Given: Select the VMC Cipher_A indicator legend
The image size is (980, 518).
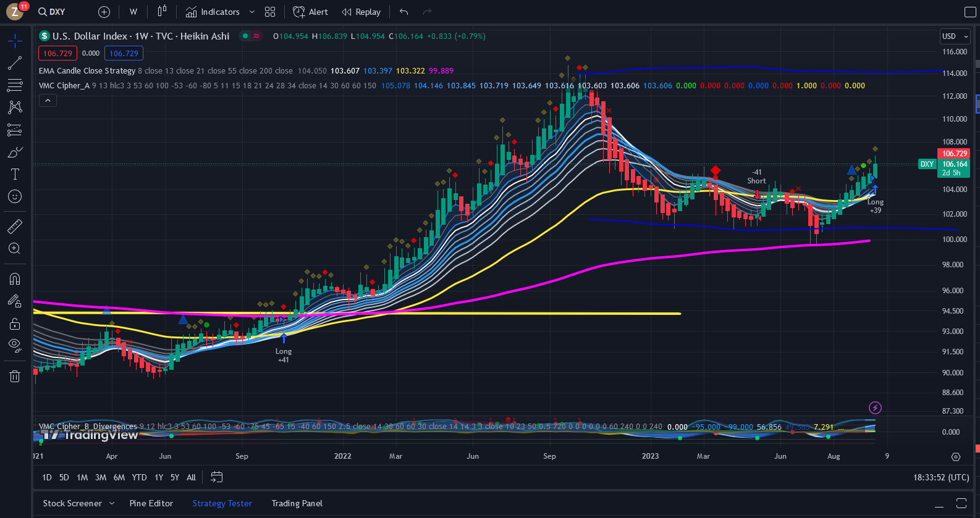Looking at the screenshot, I should pyautogui.click(x=64, y=86).
